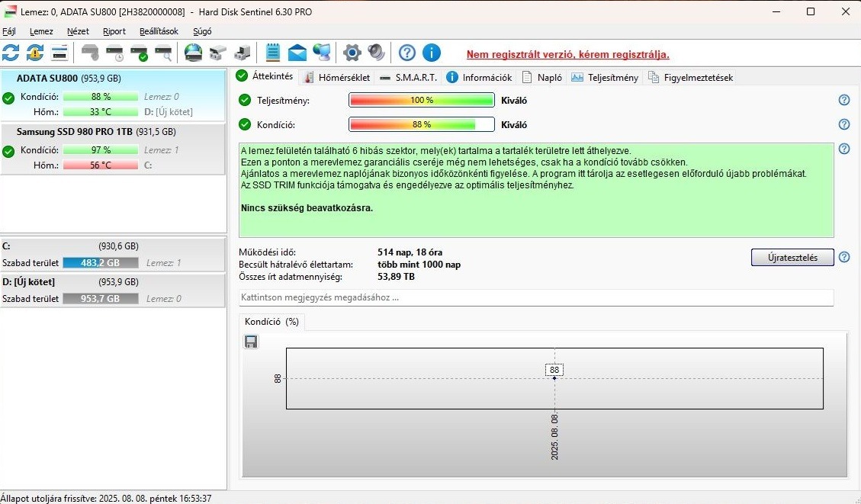Switch to the Információk tab

point(479,78)
